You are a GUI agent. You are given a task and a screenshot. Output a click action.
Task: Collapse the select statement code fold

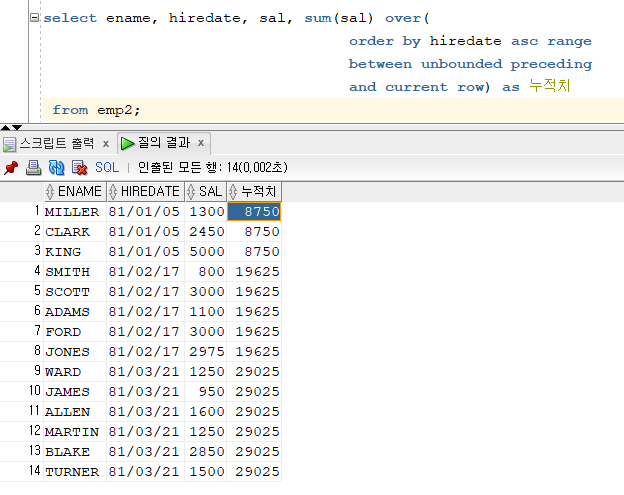35,18
